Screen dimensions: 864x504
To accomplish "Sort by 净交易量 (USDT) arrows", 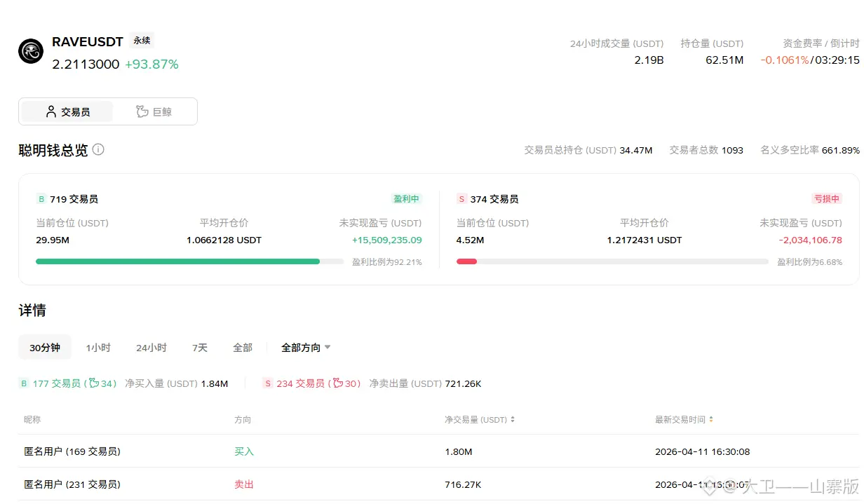I will [513, 420].
